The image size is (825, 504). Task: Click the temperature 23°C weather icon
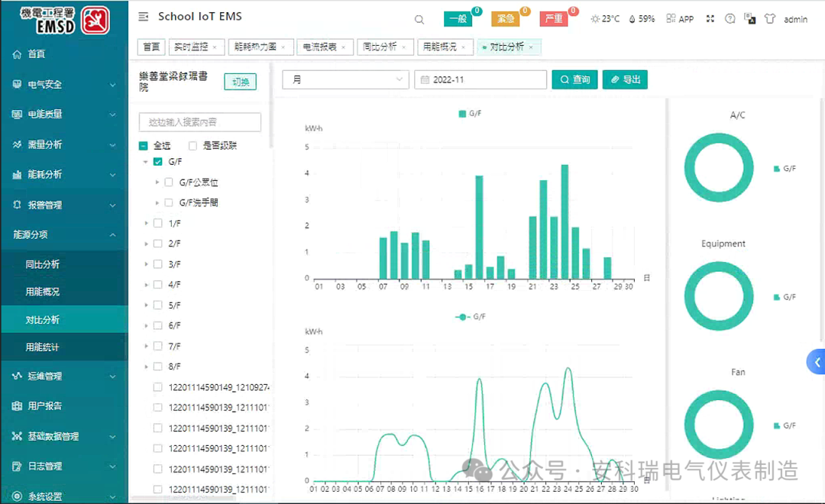click(x=595, y=19)
